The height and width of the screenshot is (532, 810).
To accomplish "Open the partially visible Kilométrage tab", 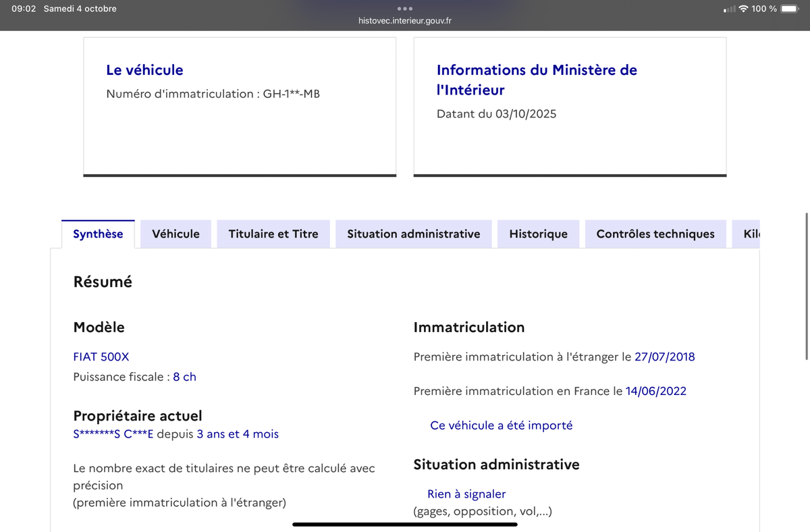I will click(751, 234).
